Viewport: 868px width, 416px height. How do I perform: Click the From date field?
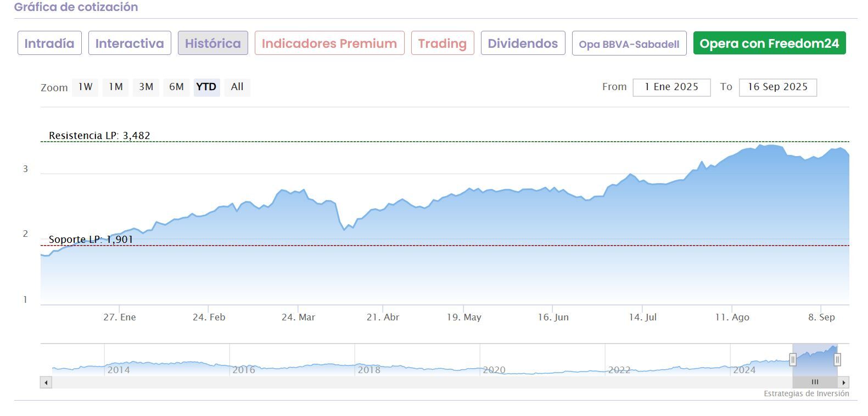click(671, 87)
